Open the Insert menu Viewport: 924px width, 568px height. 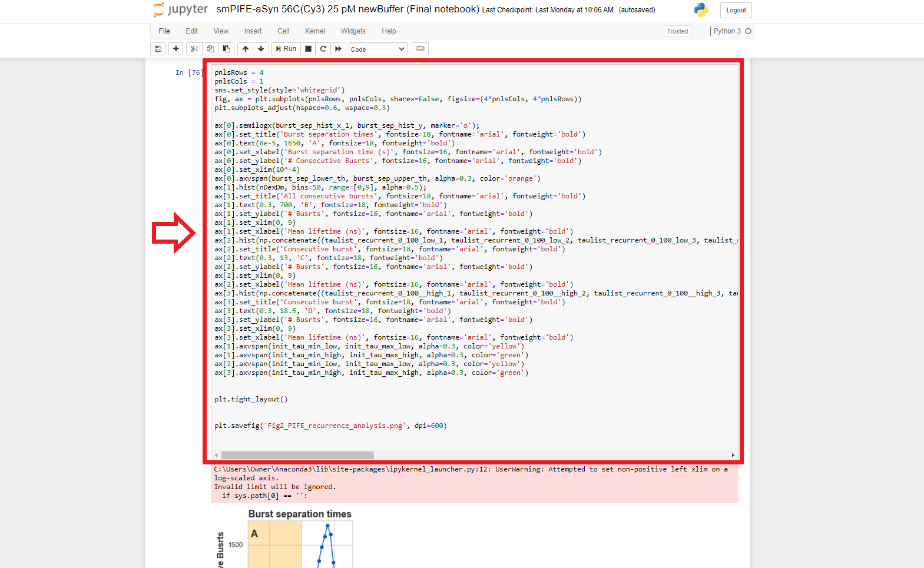pyautogui.click(x=253, y=31)
